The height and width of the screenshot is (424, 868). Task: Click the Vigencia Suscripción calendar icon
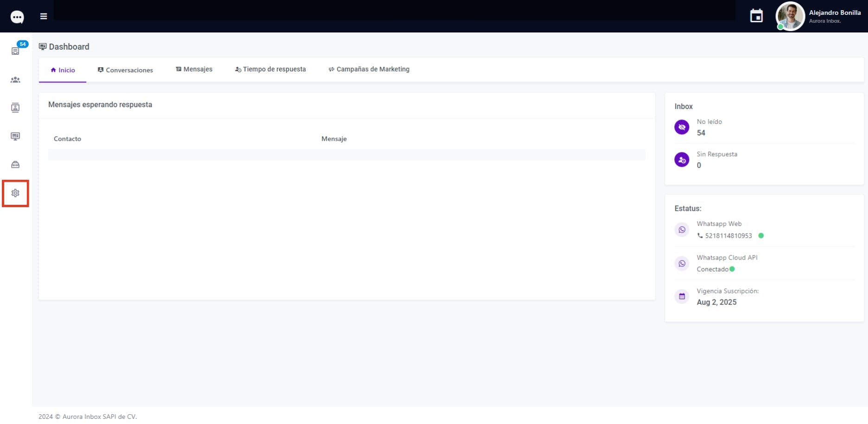pyautogui.click(x=682, y=297)
